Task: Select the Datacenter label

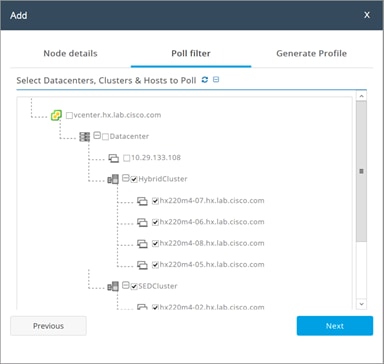Action: click(x=129, y=136)
